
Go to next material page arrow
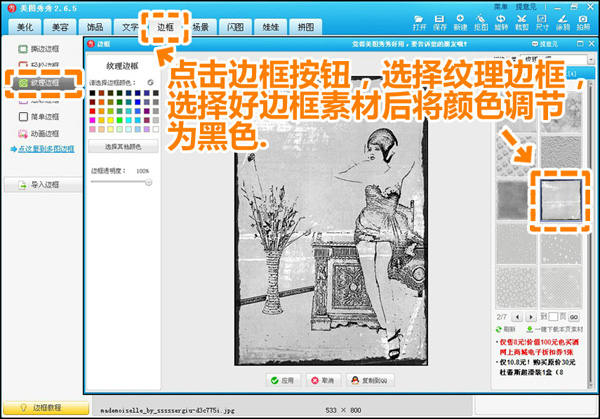click(530, 317)
